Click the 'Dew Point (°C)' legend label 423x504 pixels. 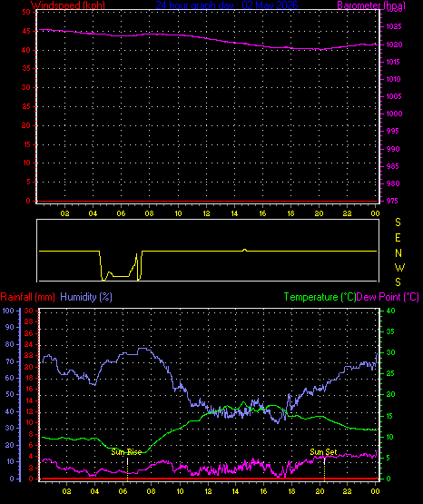pyautogui.click(x=388, y=297)
